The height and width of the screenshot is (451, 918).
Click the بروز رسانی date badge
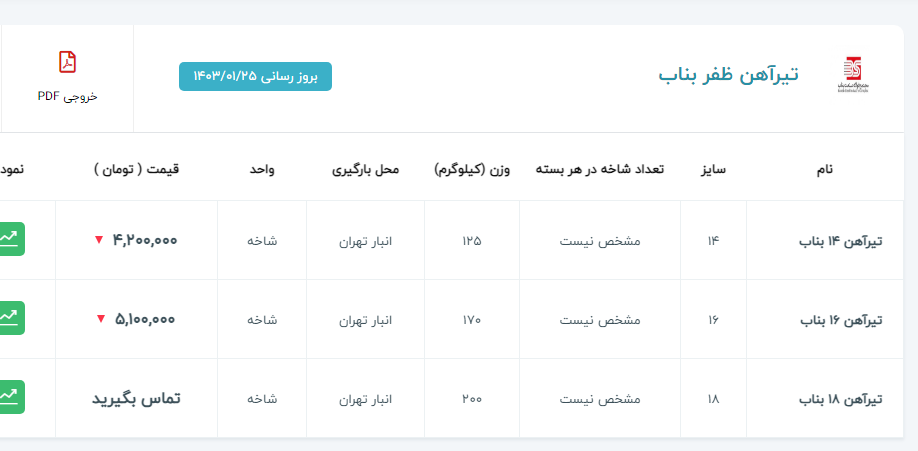point(255,76)
